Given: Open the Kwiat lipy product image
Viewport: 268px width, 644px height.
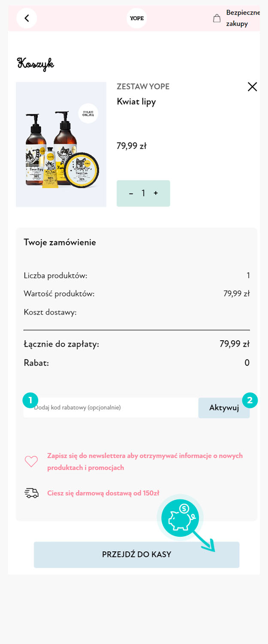Looking at the screenshot, I should pyautogui.click(x=61, y=145).
